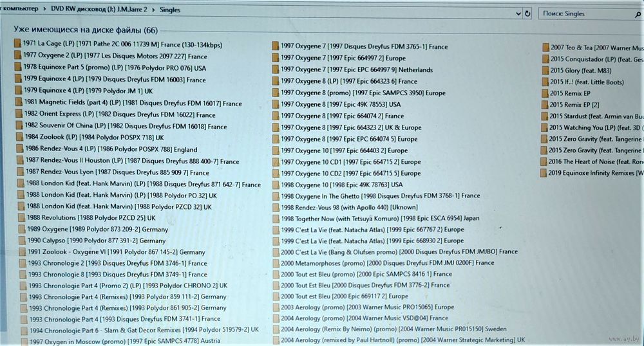Click the folder icon of 1993 Chronologie 2
The image size is (644, 346).
23,263
